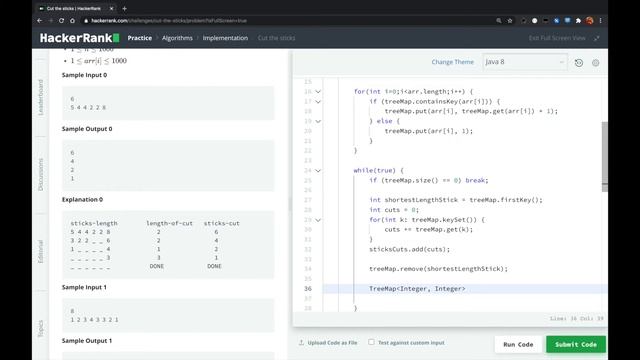The image size is (640, 360).
Task: Click the sticks-length column header
Action: (x=94, y=223)
